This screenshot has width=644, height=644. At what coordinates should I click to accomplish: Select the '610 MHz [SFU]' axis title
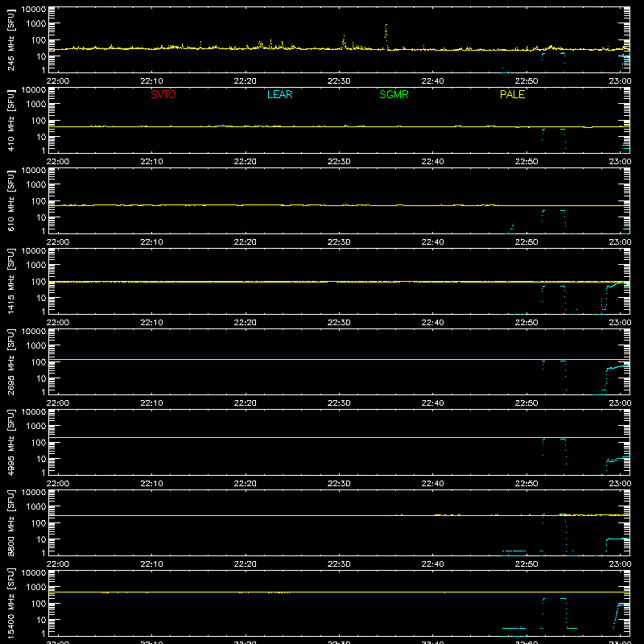pyautogui.click(x=11, y=200)
